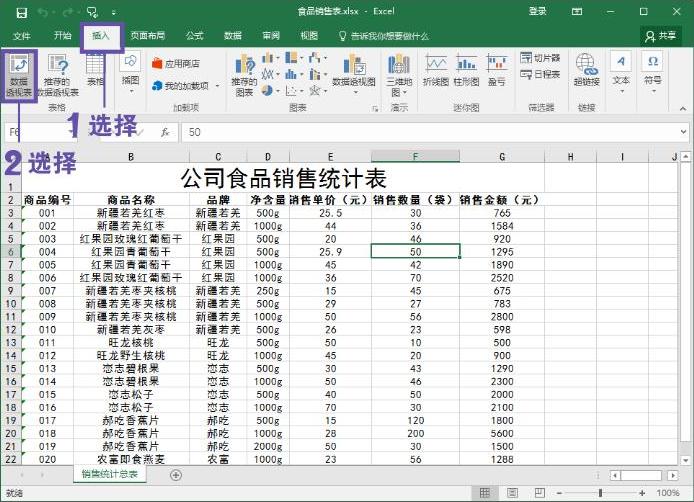Insert a Column sparkline (柱形图)

click(467, 70)
